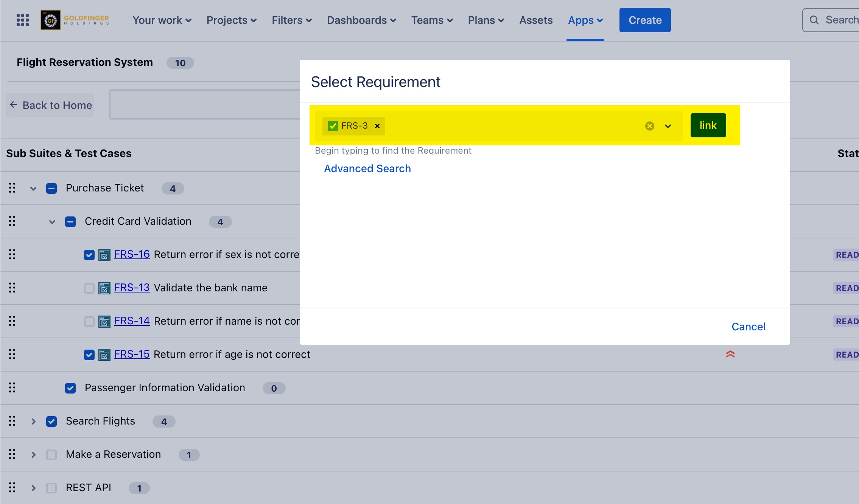859x504 pixels.
Task: Clear the requirement field with the circle-x icon
Action: (x=649, y=126)
